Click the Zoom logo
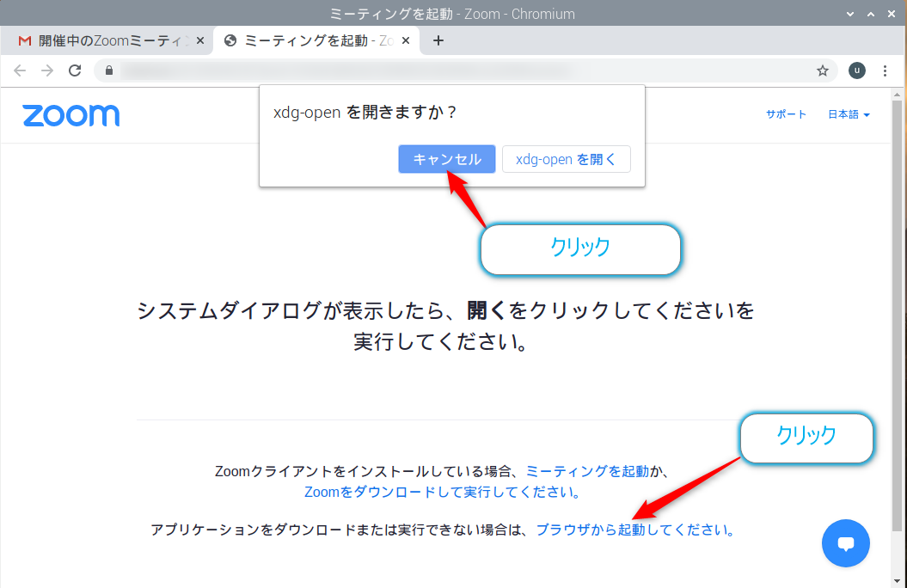 (71, 116)
